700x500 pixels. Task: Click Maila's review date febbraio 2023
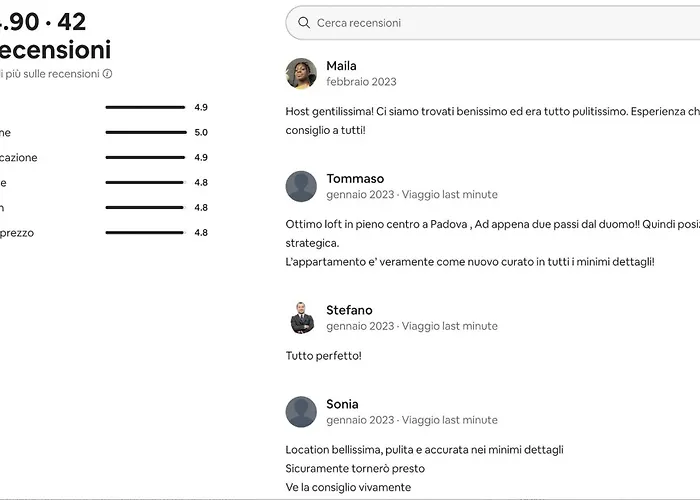pyautogui.click(x=361, y=82)
